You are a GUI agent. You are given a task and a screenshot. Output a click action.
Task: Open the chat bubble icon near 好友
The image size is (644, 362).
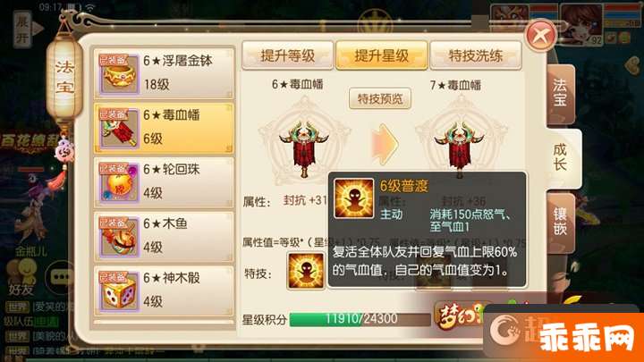pos(61,277)
